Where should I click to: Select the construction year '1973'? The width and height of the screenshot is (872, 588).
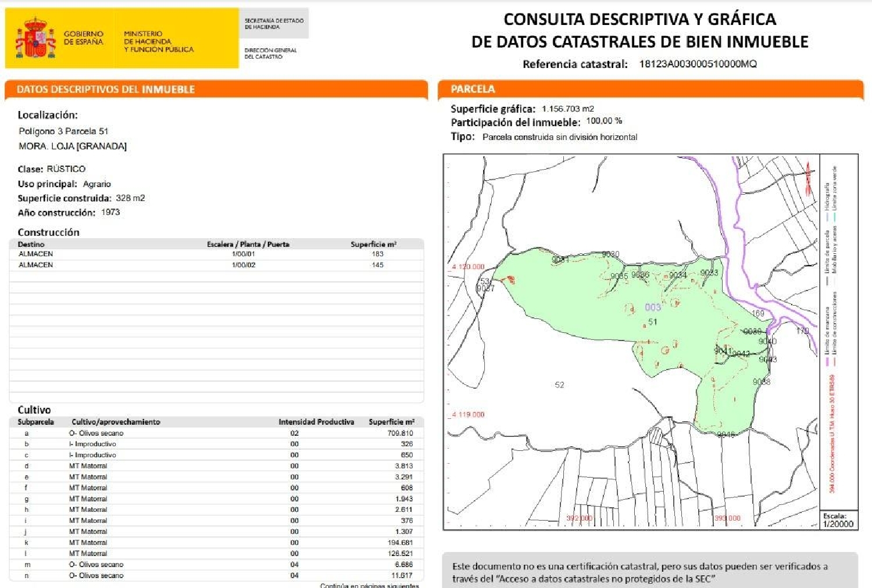[110, 212]
